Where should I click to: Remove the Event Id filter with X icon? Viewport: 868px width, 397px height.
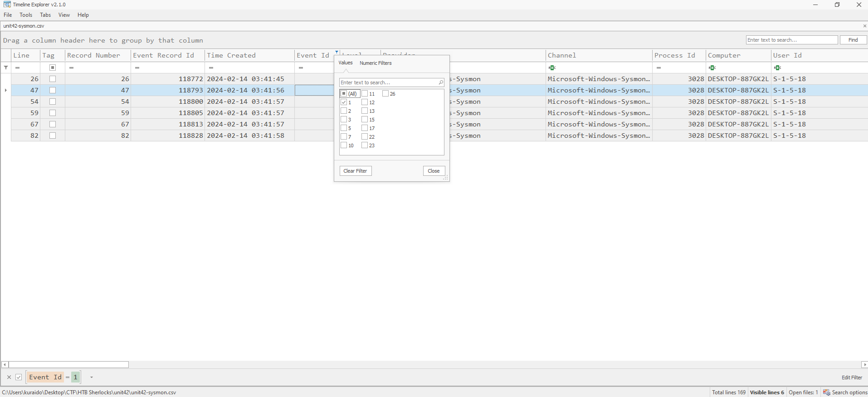[9, 377]
